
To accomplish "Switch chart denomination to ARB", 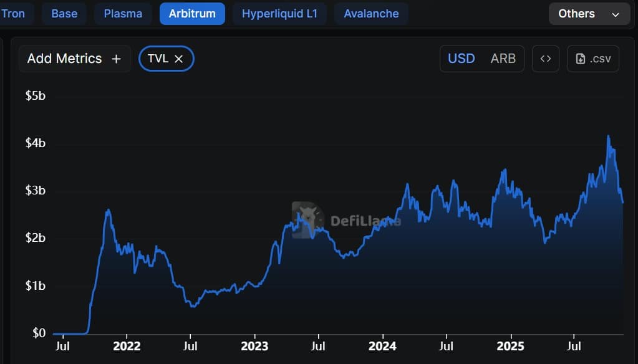I will click(x=503, y=59).
